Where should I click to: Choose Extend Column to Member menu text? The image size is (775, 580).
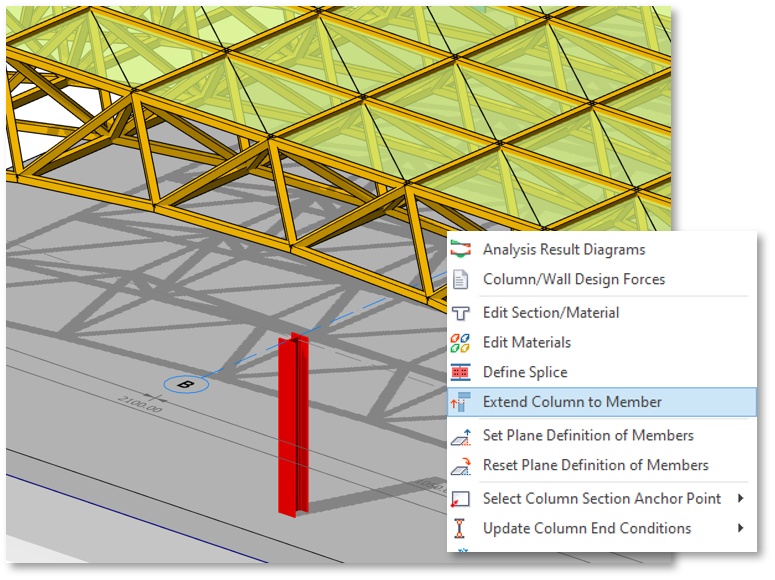[x=572, y=402]
